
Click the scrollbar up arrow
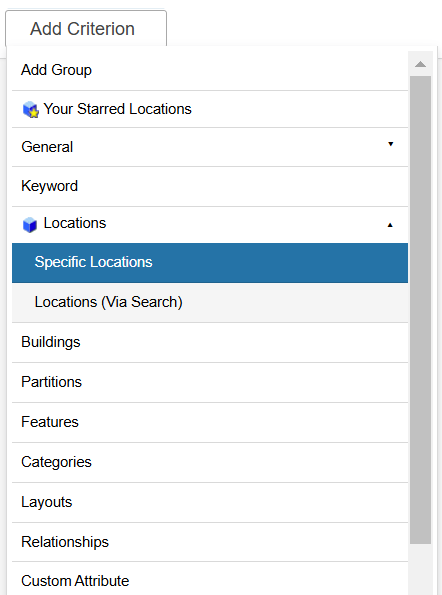tap(420, 64)
